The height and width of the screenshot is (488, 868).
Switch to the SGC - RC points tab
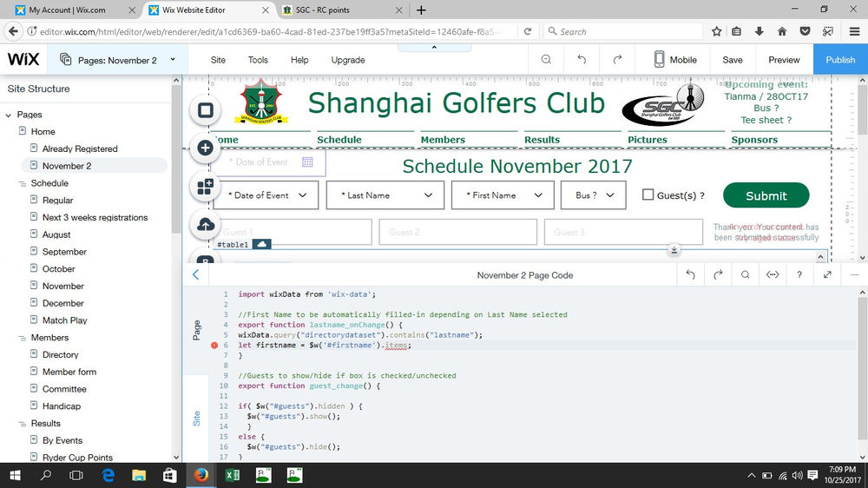[341, 10]
